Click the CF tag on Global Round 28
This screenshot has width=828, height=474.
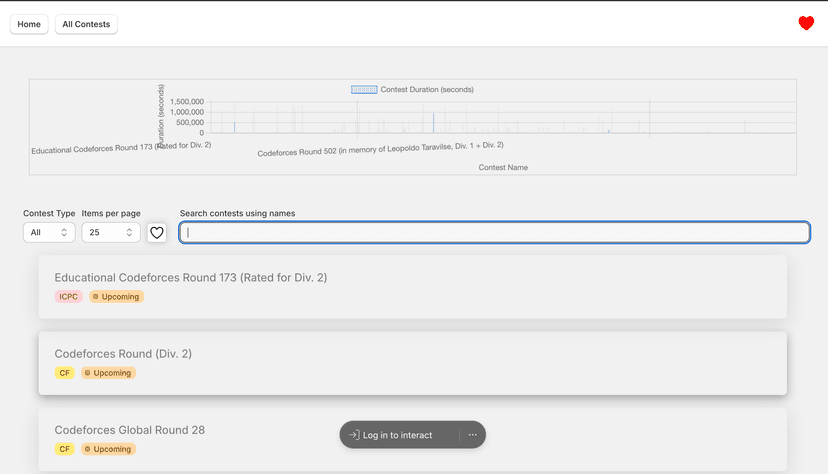click(x=64, y=449)
